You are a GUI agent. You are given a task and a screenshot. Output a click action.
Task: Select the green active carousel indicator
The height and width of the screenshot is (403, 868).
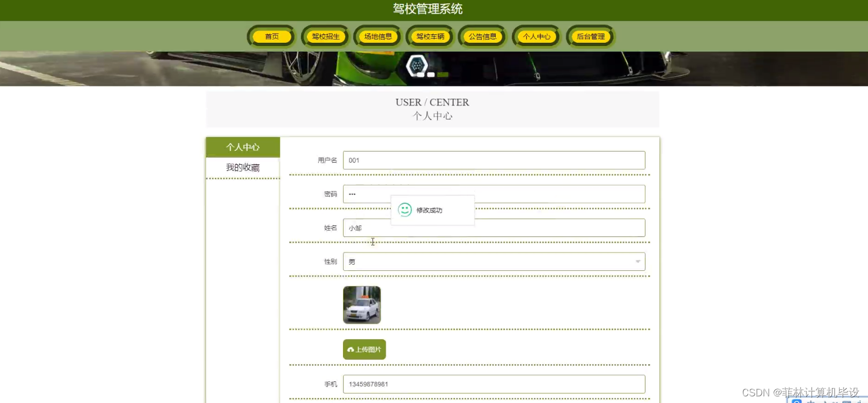(x=442, y=74)
